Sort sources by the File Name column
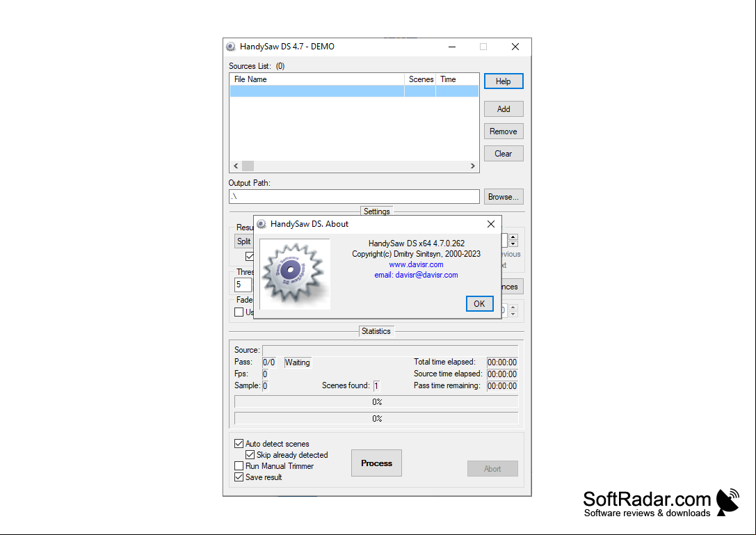The height and width of the screenshot is (535, 756). tap(317, 79)
